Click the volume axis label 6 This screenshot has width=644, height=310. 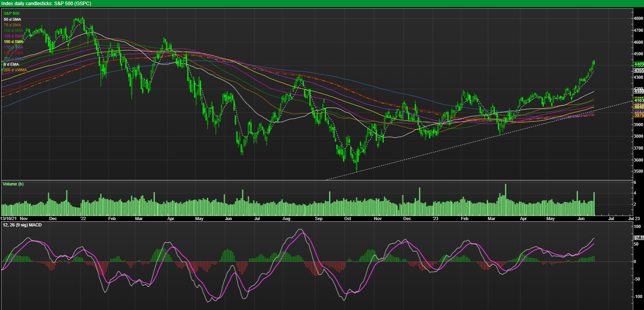(x=635, y=182)
